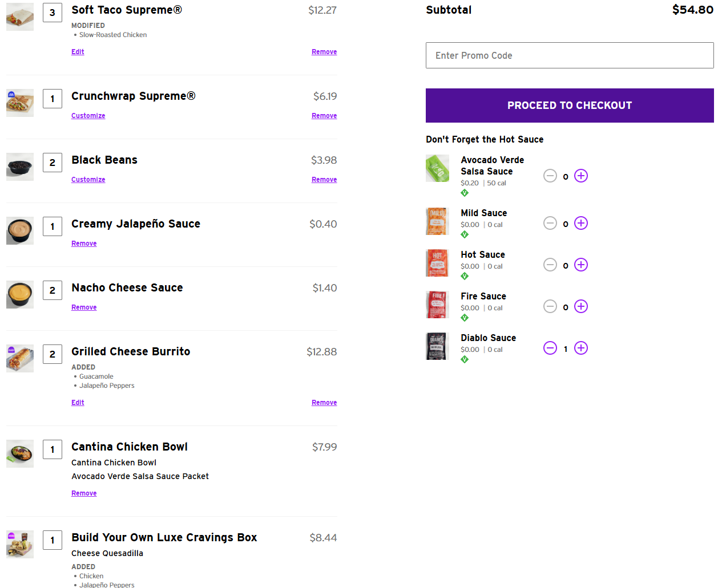Click the Guacamole add-on text
This screenshot has height=588, width=722.
coord(96,376)
